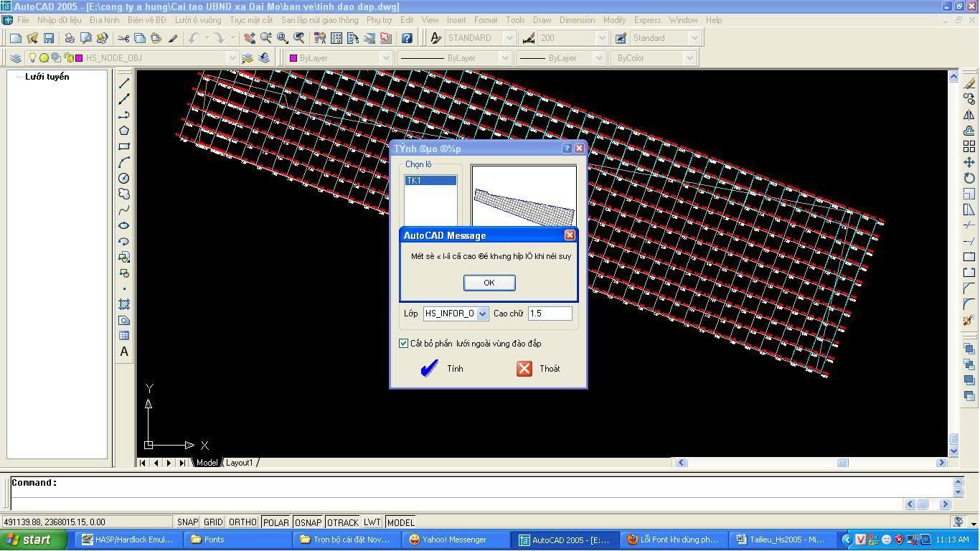Toggle LWT lineweight display
980x551 pixels.
(372, 522)
